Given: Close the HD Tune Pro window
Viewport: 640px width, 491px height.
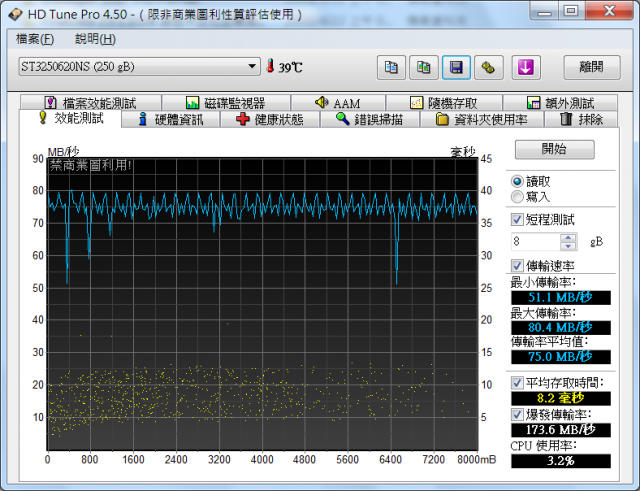Looking at the screenshot, I should (609, 11).
